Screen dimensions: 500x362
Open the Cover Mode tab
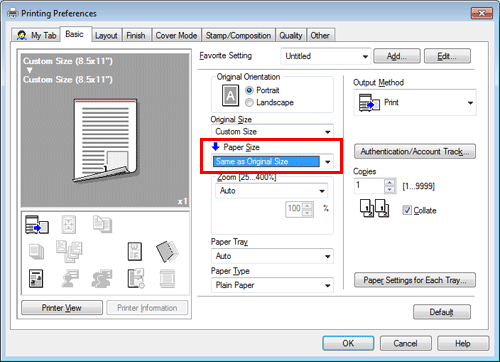[x=176, y=35]
